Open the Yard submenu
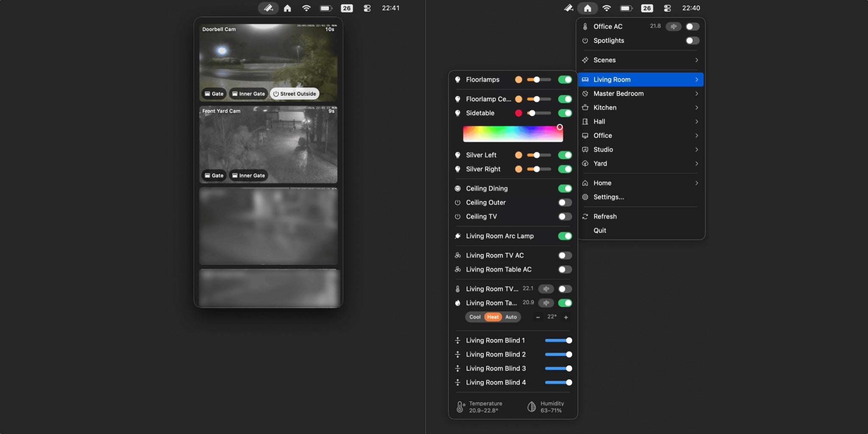The image size is (868, 434). [x=600, y=163]
